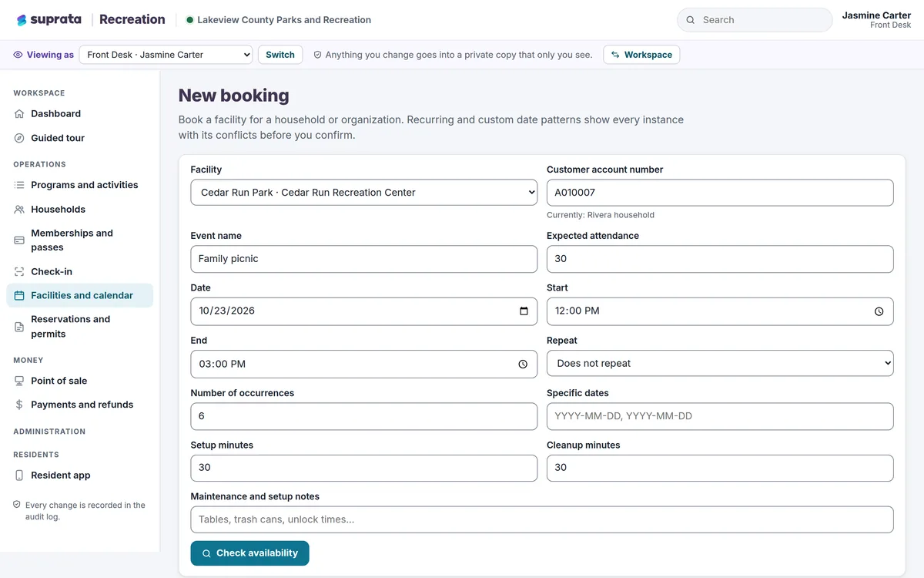Screen dimensions: 924x578
Task: Click the Cleanup minutes field
Action: [x=720, y=468]
